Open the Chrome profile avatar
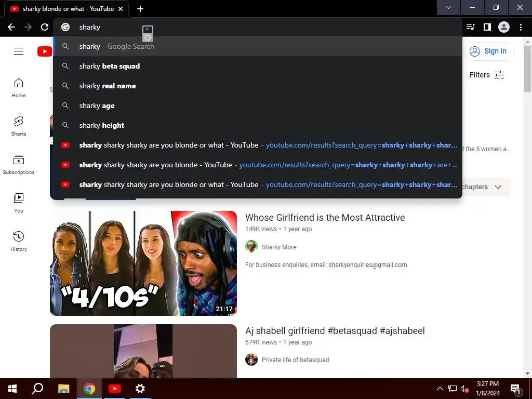The width and height of the screenshot is (532, 399). coord(504,27)
